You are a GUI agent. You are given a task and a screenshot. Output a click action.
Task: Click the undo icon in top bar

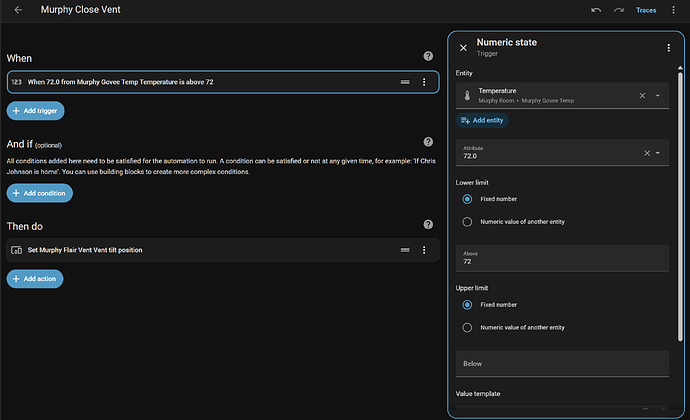point(596,10)
